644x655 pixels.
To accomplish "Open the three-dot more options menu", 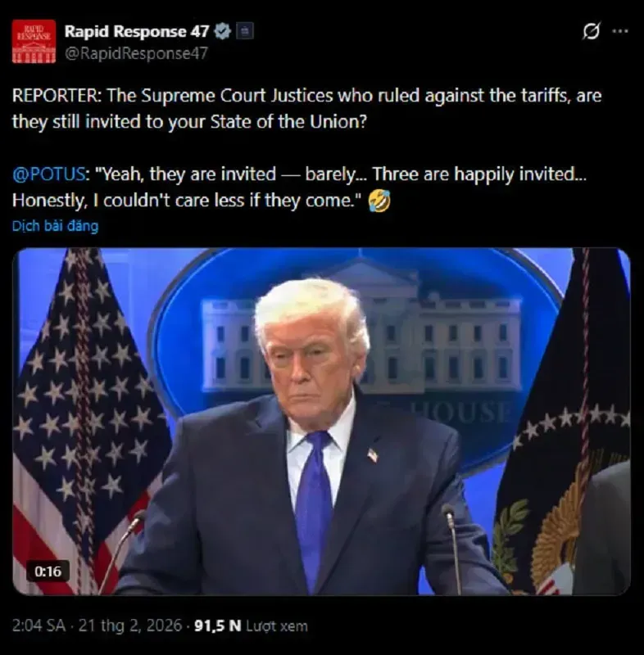I will coord(620,31).
